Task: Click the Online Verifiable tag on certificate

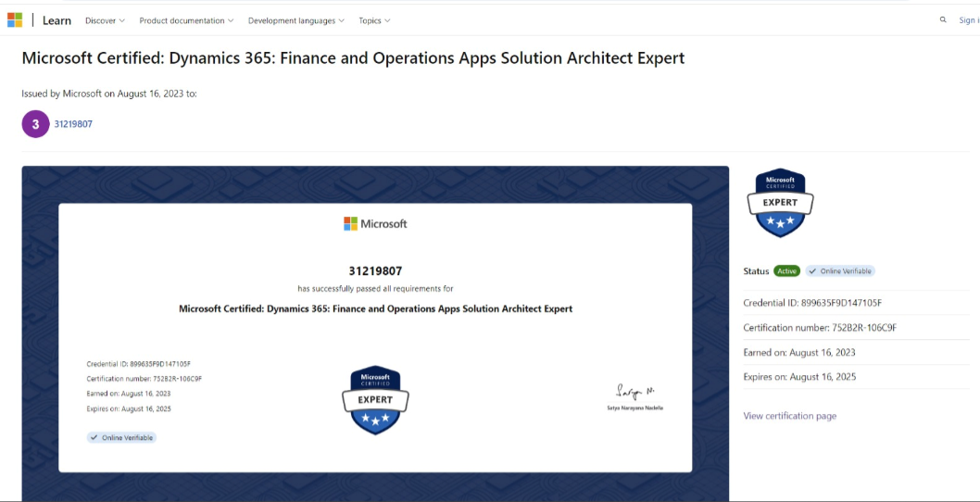Action: pyautogui.click(x=121, y=437)
